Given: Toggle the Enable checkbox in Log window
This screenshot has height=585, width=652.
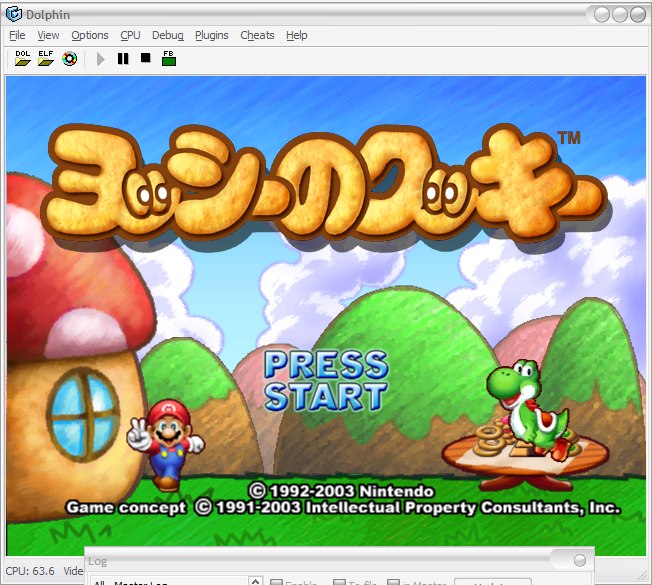Looking at the screenshot, I should coord(276,582).
